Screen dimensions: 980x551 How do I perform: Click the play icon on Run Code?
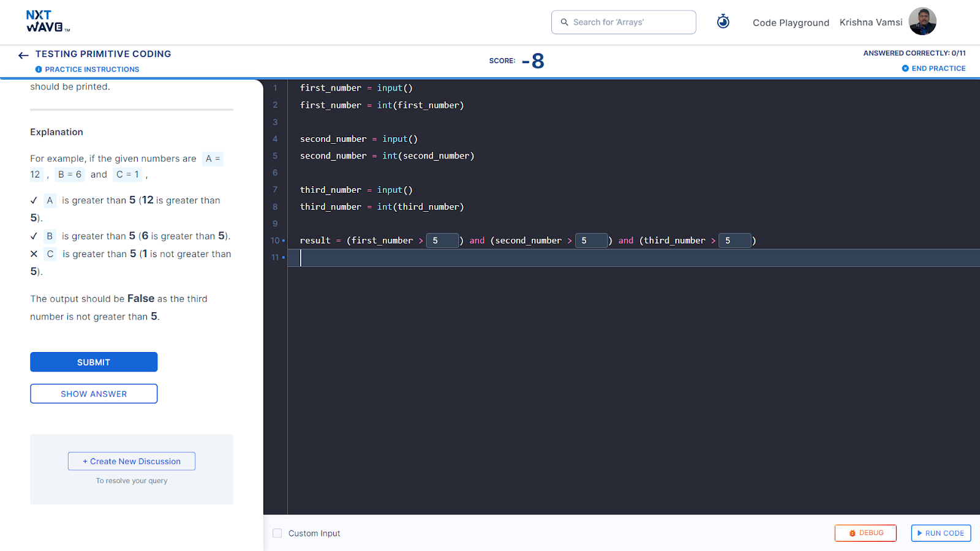[919, 533]
